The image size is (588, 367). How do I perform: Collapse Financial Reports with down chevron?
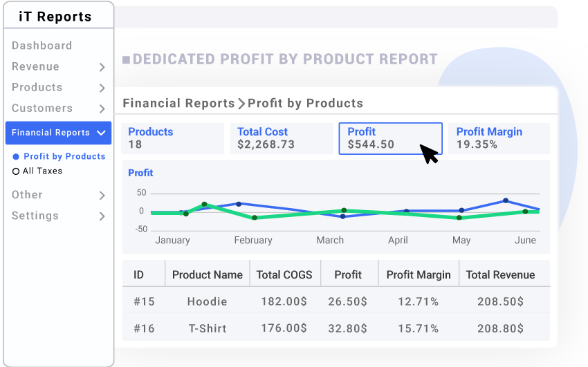coord(101,133)
